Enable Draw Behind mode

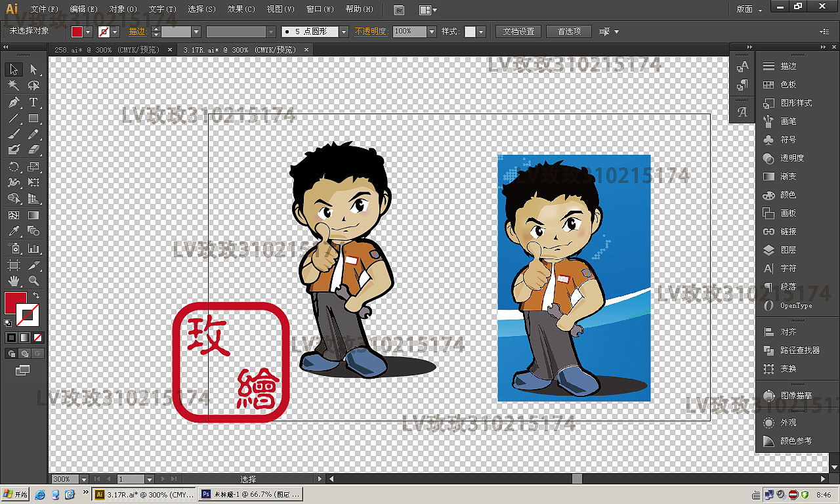coord(24,353)
